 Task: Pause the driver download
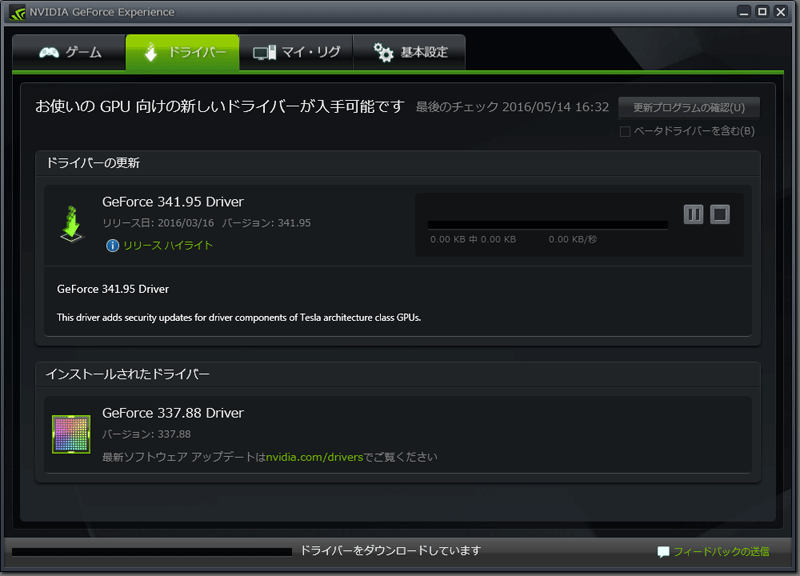693,214
